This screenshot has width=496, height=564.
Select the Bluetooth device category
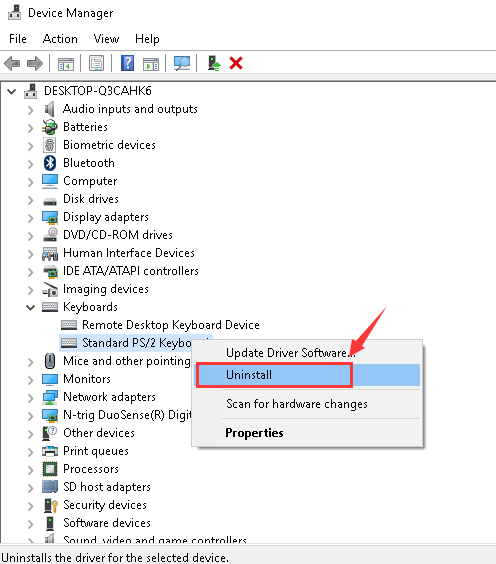coord(89,163)
